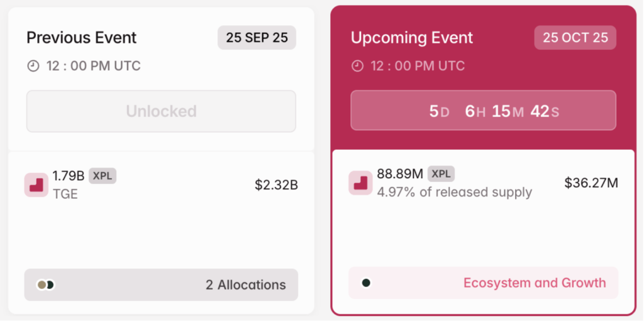
Task: Select the 25 SEP 25 date badge
Action: click(257, 38)
